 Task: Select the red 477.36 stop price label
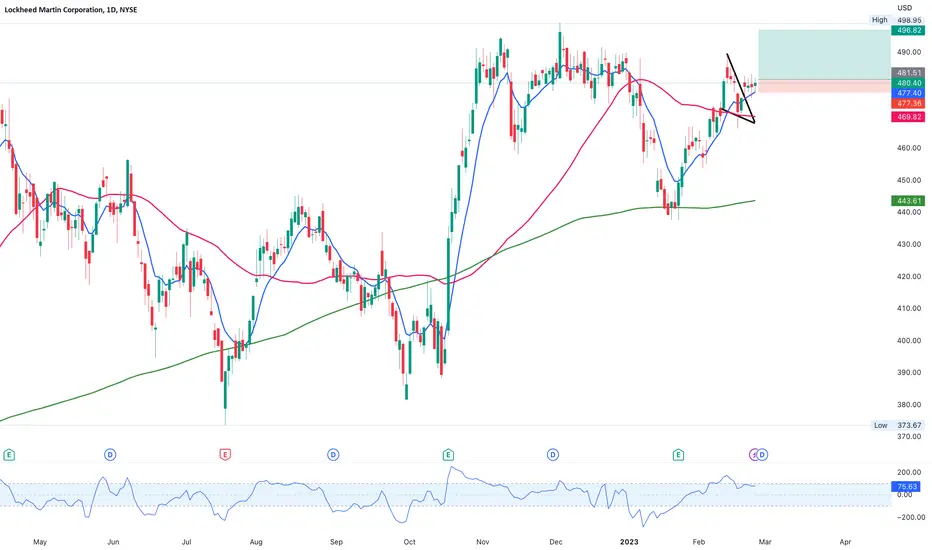click(x=908, y=103)
